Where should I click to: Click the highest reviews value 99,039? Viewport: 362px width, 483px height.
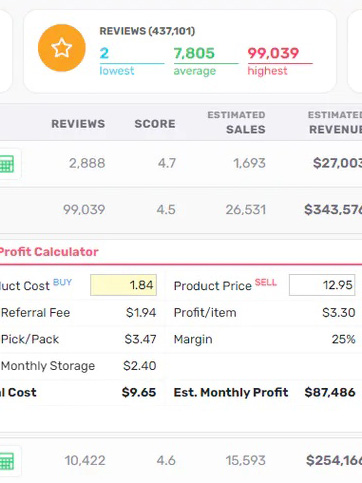(x=273, y=53)
